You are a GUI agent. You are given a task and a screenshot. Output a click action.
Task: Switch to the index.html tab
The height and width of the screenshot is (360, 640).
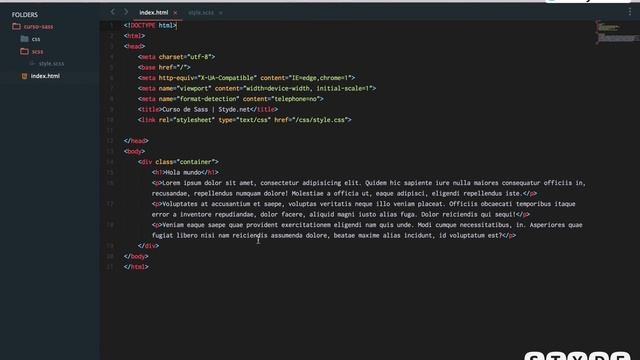(153, 13)
